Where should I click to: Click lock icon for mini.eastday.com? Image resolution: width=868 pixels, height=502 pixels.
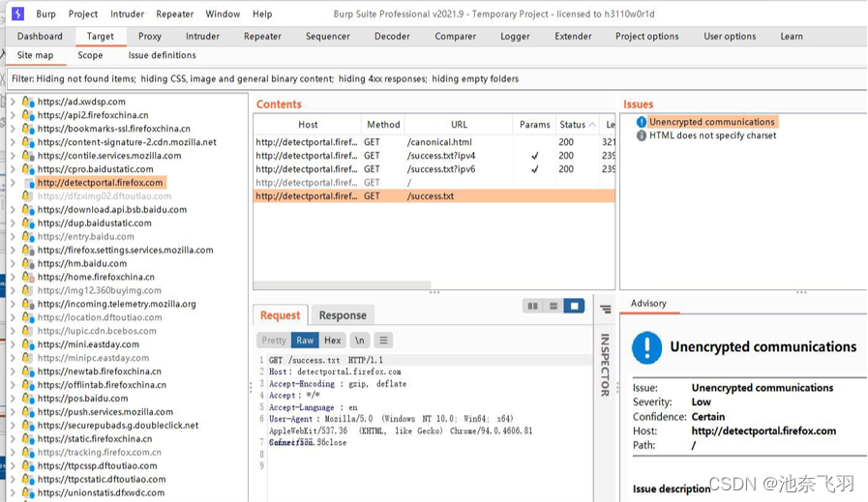[x=28, y=344]
